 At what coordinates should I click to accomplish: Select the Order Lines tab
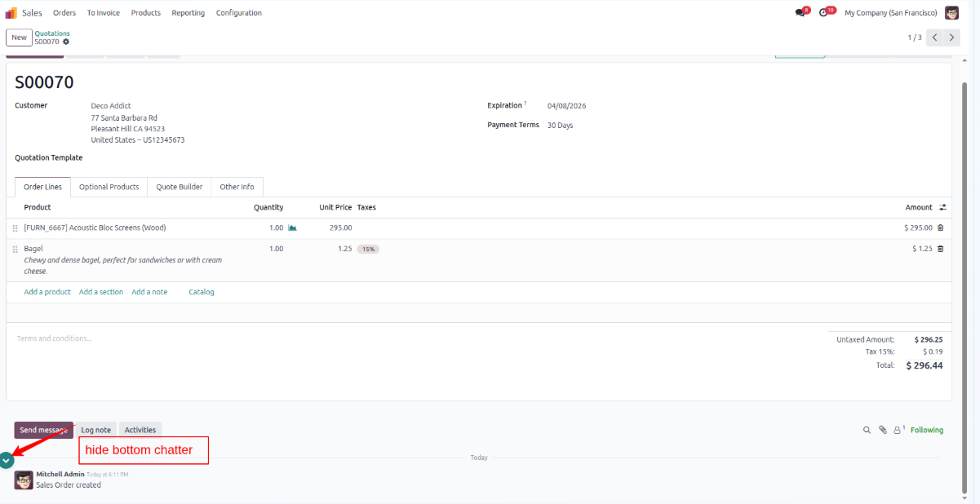click(42, 187)
